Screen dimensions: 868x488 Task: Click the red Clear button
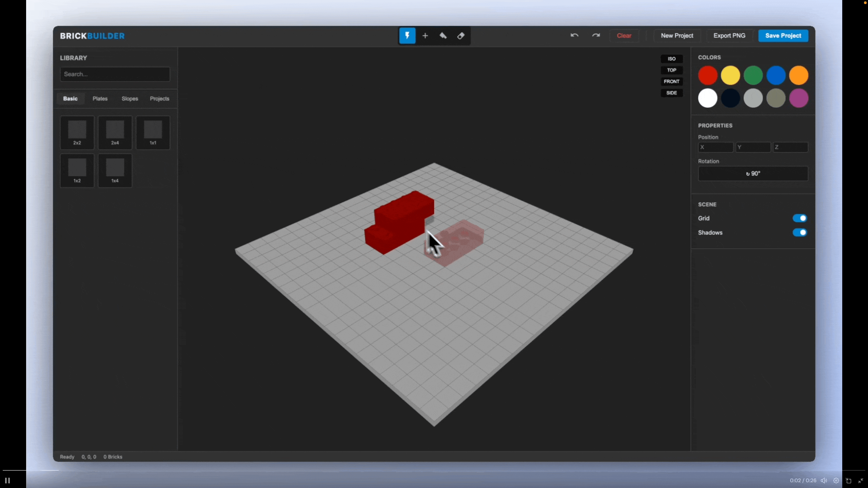tap(624, 36)
